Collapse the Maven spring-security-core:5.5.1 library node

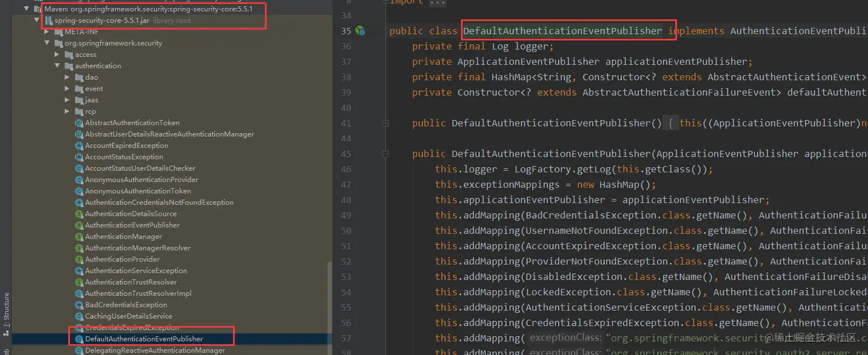tap(26, 9)
